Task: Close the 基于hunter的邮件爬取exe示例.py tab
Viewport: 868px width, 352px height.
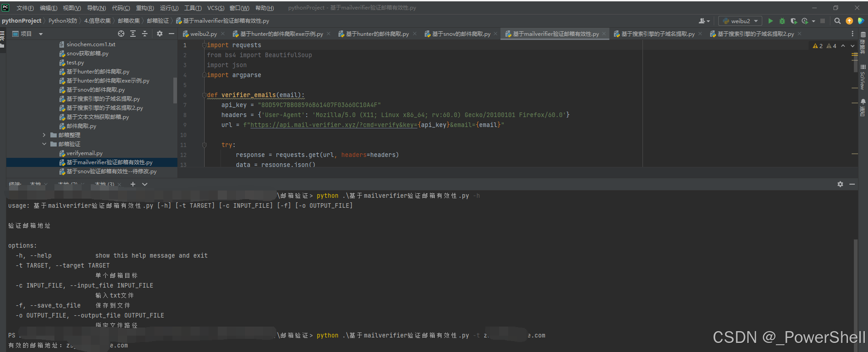Action: (329, 34)
